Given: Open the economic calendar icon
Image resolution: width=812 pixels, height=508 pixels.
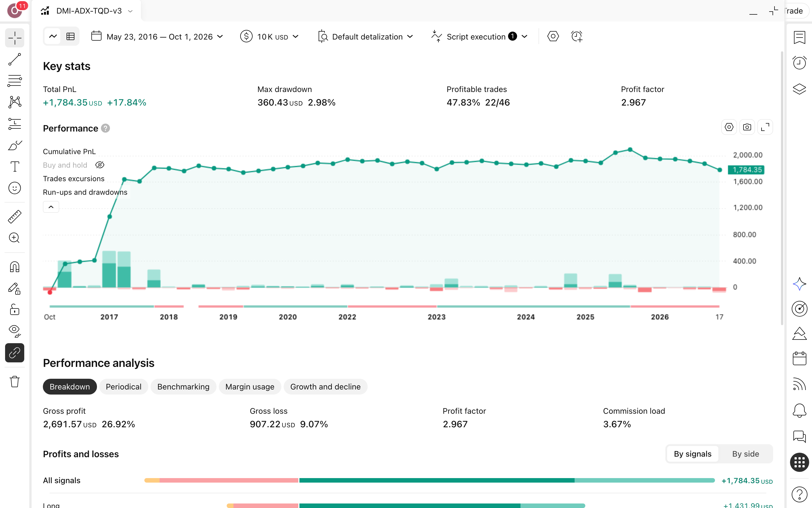Looking at the screenshot, I should (799, 358).
